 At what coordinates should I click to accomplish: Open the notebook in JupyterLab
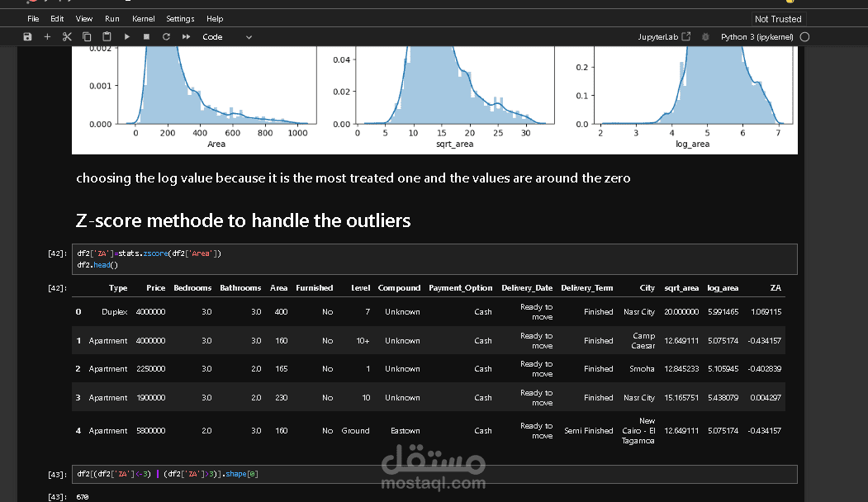(x=664, y=37)
